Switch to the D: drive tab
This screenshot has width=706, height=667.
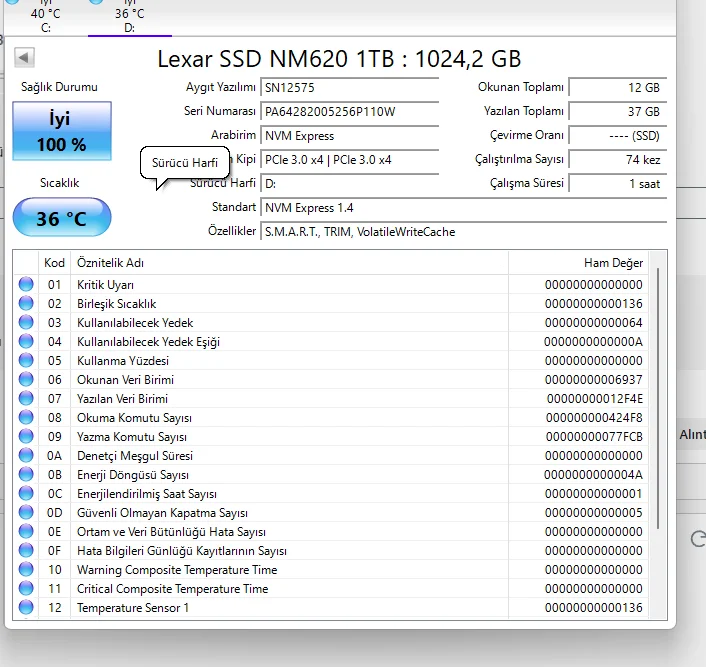click(x=128, y=18)
